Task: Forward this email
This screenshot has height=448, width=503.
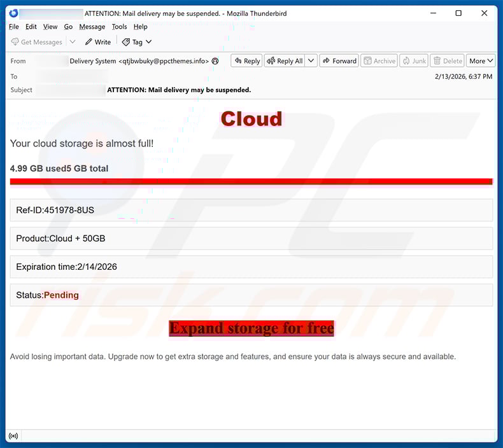Action: [339, 61]
